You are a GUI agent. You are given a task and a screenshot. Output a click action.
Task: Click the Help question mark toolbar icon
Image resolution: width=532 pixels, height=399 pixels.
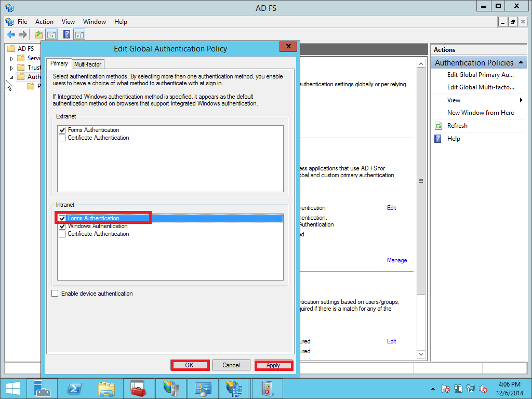tap(65, 35)
